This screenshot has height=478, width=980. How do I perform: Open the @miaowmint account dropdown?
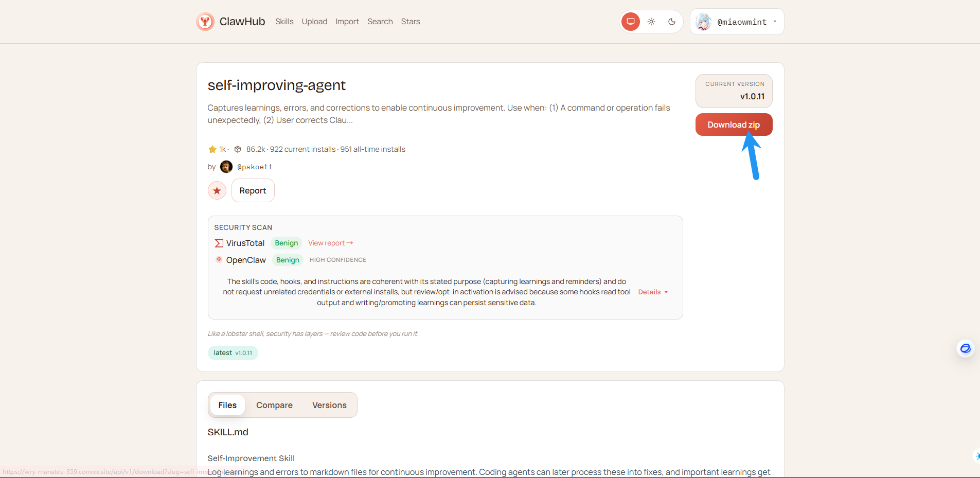click(x=774, y=22)
